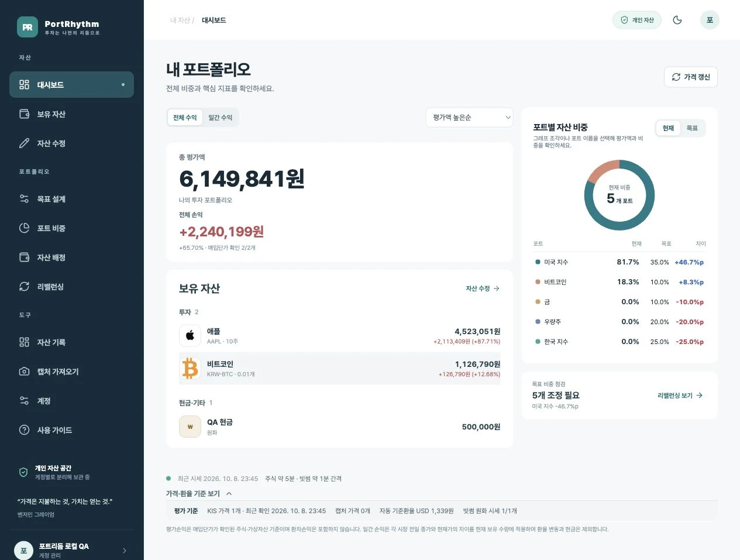Open the 리밸런싱 menu item
Viewport: 740px width, 560px height.
[x=71, y=286]
